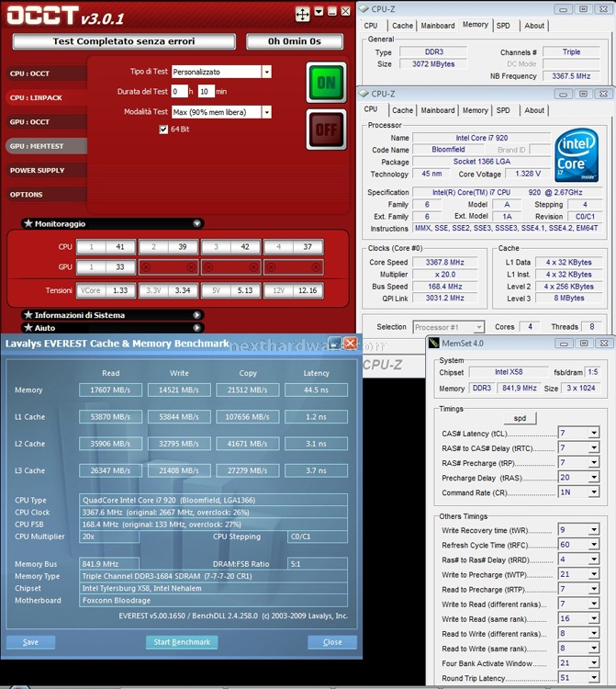The height and width of the screenshot is (689, 616).
Task: Click the Durata del Test minutes field
Action: click(207, 91)
